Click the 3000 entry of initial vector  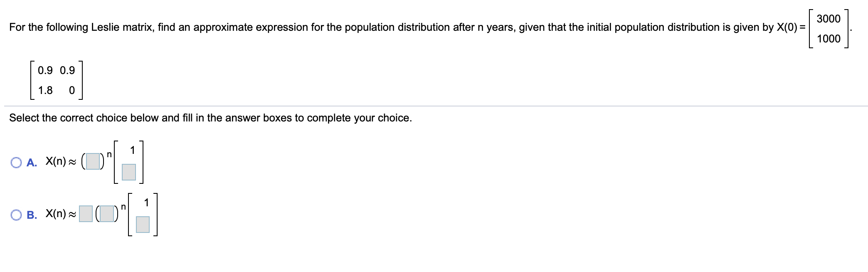tap(829, 19)
